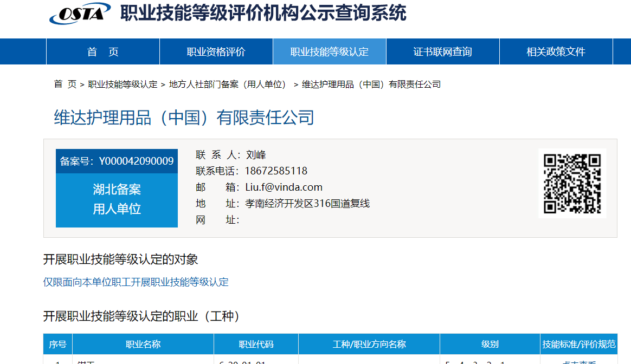
Task: Open the 职业资格评价 navigation tab
Action: coord(216,52)
